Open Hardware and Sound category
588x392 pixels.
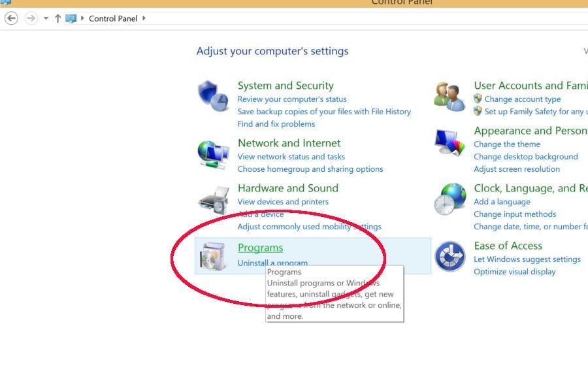tap(288, 188)
